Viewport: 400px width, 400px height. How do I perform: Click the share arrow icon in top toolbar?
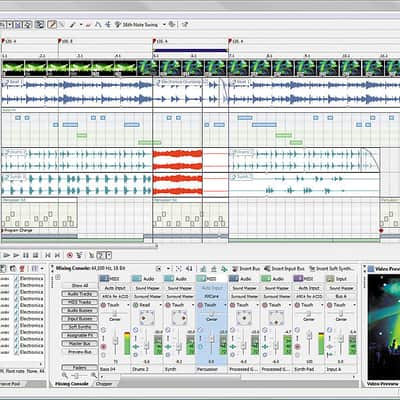coord(185,24)
